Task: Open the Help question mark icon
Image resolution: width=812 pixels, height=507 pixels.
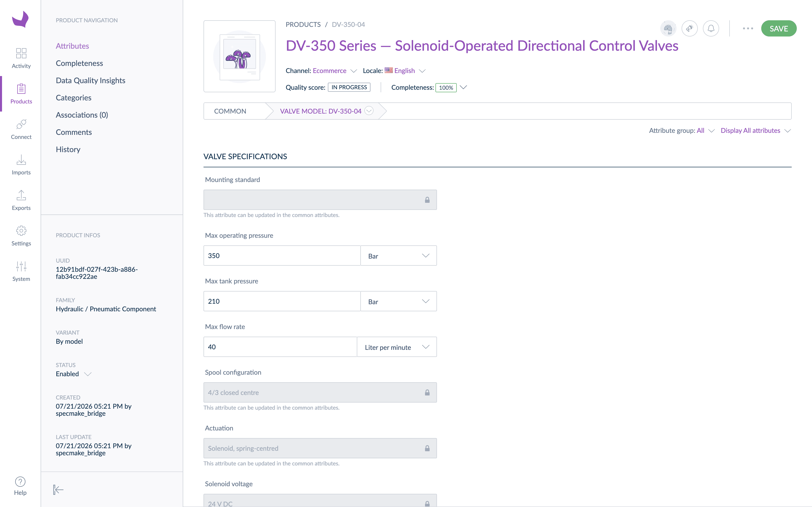Action: click(x=20, y=481)
